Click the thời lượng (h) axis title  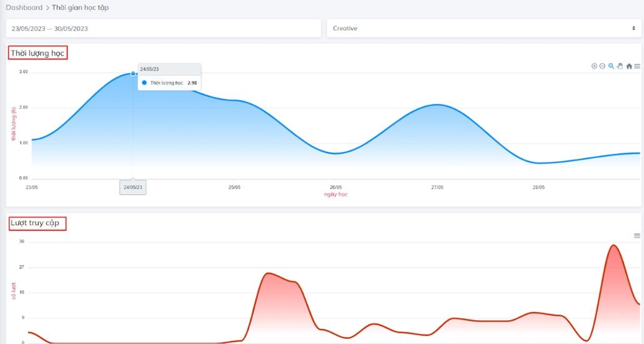point(14,124)
